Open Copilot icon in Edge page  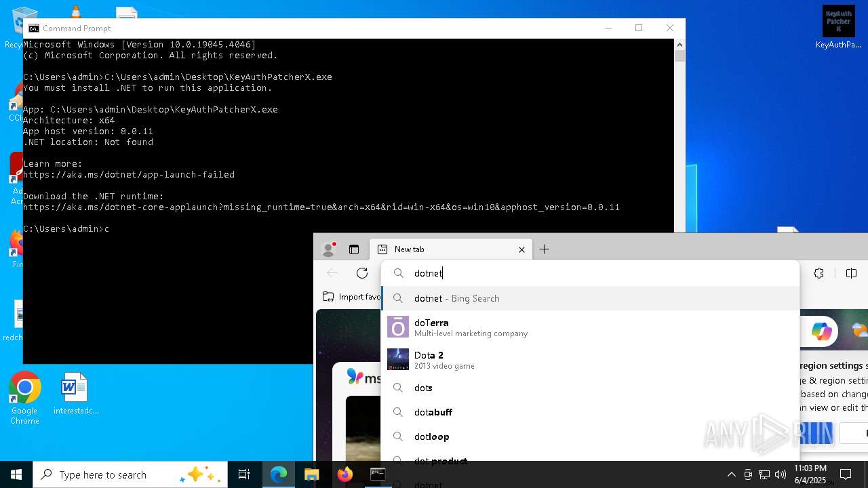tap(822, 331)
